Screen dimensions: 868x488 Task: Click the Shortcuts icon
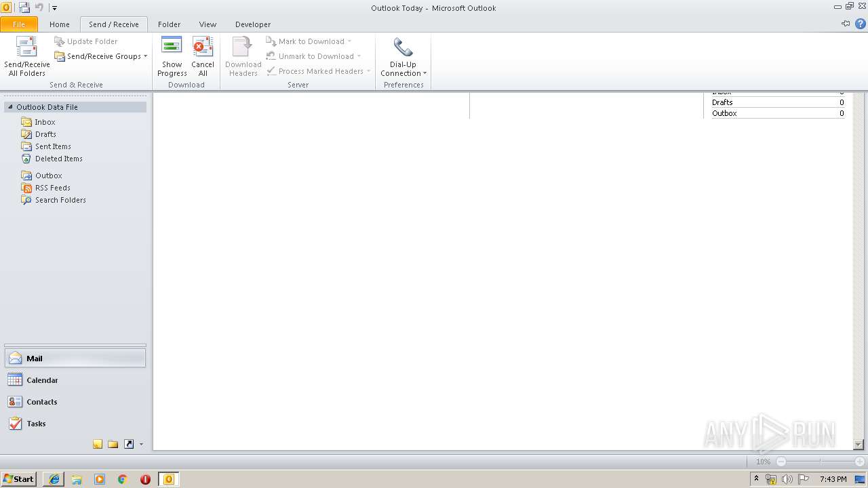(x=129, y=445)
